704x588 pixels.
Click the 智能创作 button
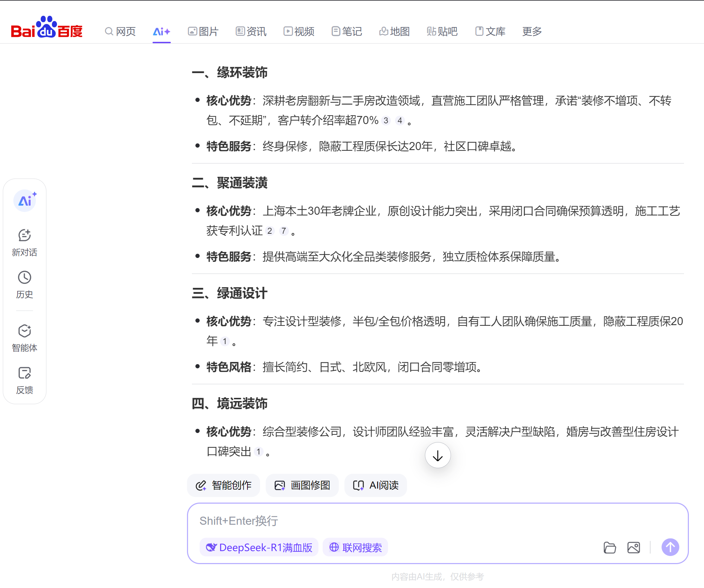[x=224, y=485]
